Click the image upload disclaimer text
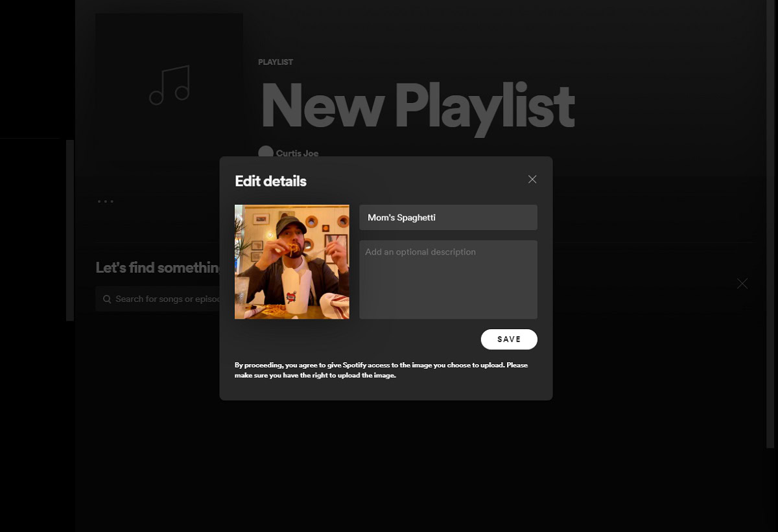 pos(381,370)
